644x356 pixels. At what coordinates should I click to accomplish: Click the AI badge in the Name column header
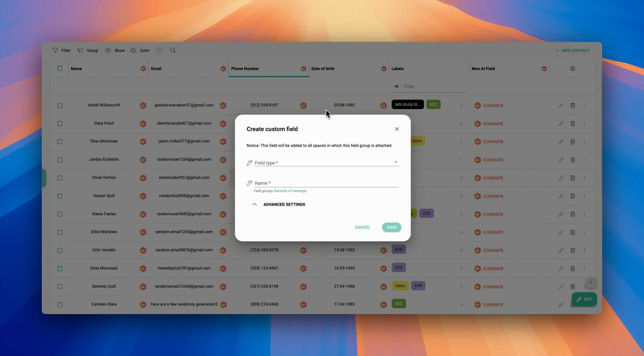click(143, 69)
